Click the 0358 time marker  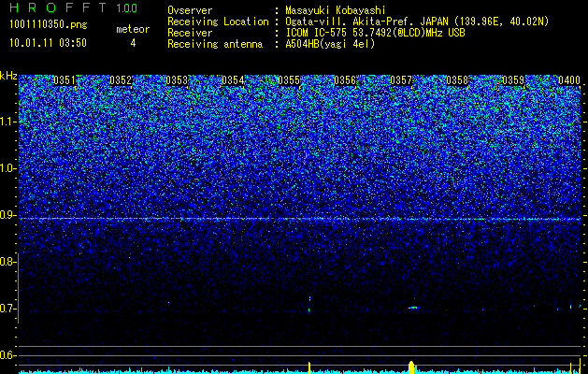457,80
